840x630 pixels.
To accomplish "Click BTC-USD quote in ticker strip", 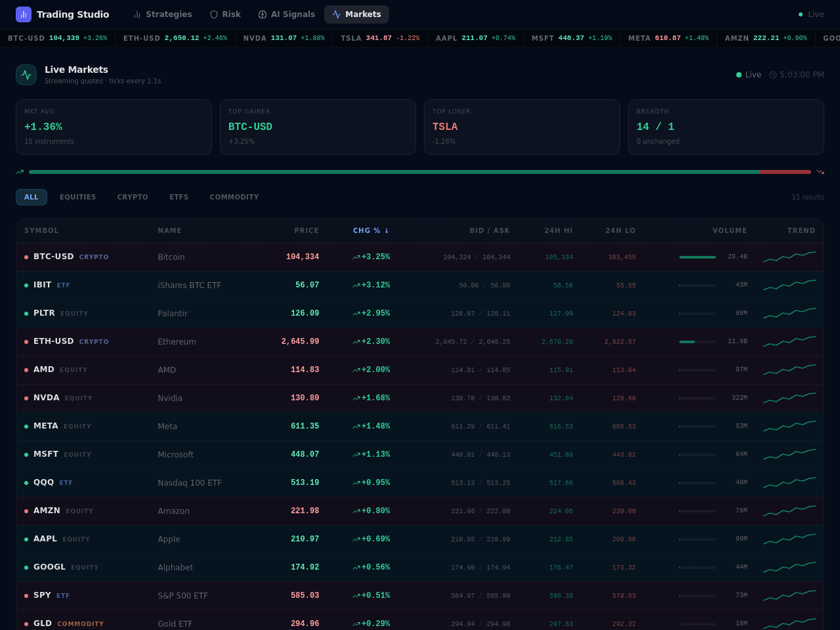I will 57,38.
